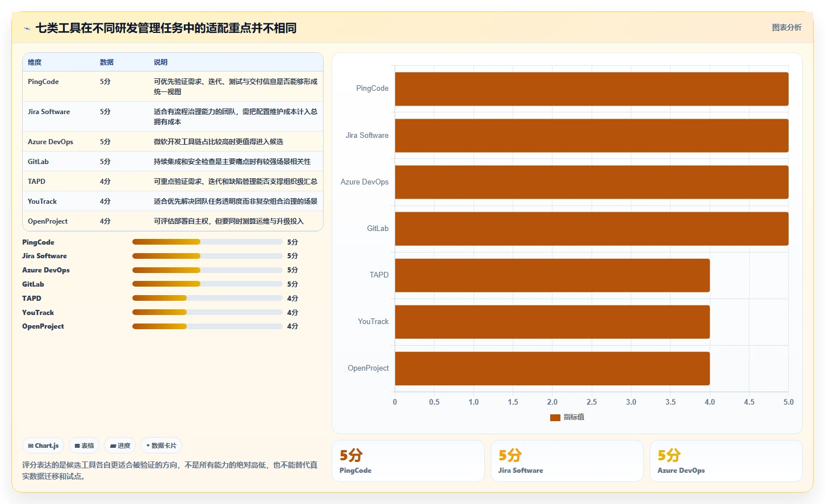Click the TAPD bar in the chart
The width and height of the screenshot is (825, 504).
click(x=552, y=275)
